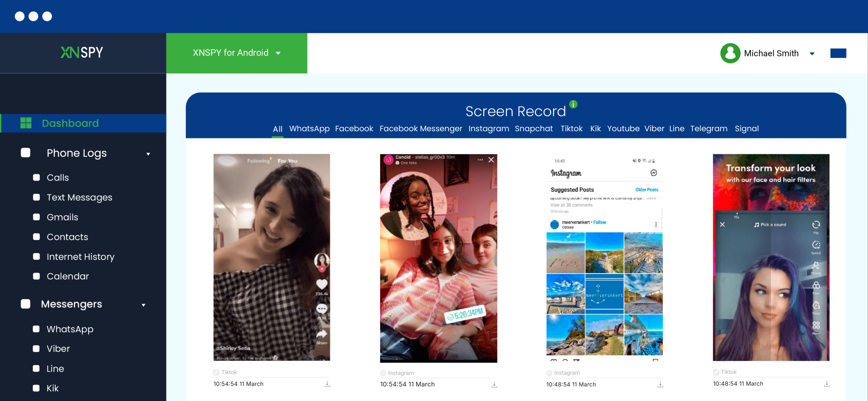868x401 pixels.
Task: Toggle the checkbox next to Calls
Action: point(36,177)
